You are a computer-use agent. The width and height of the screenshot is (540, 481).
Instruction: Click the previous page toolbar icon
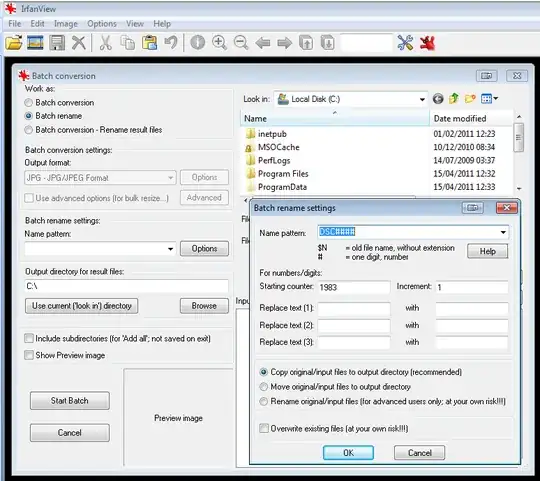click(306, 43)
